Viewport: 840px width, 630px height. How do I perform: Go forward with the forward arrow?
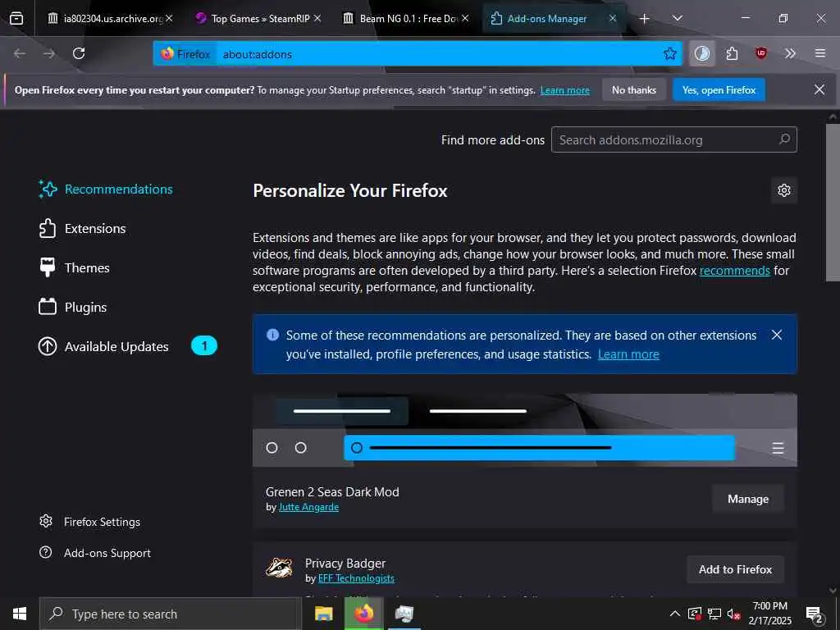point(49,53)
